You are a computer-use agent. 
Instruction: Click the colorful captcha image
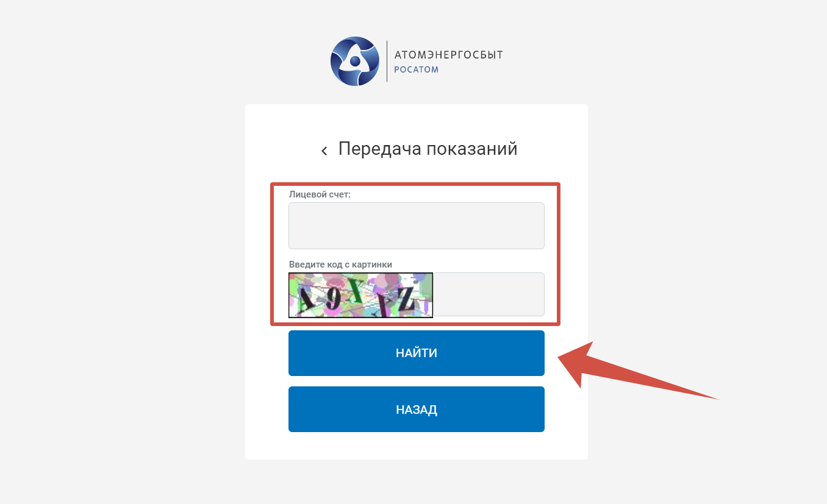coord(360,295)
